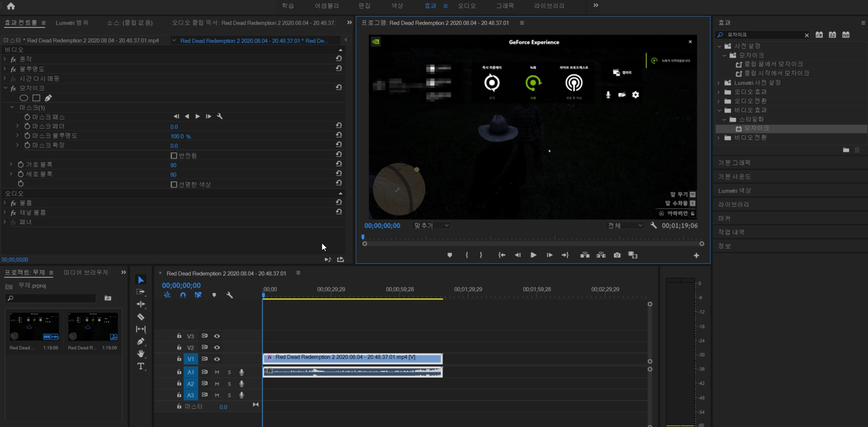Toggle V2 track output eye

[217, 347]
